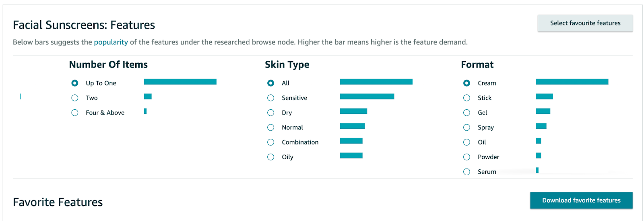
Task: Select Oil format radio option
Action: click(x=467, y=142)
